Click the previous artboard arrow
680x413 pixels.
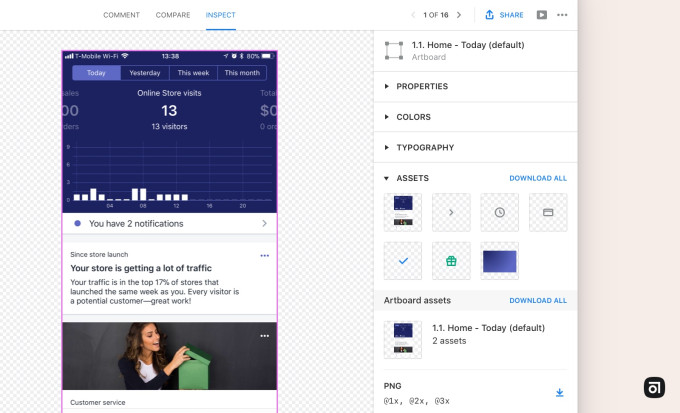413,15
